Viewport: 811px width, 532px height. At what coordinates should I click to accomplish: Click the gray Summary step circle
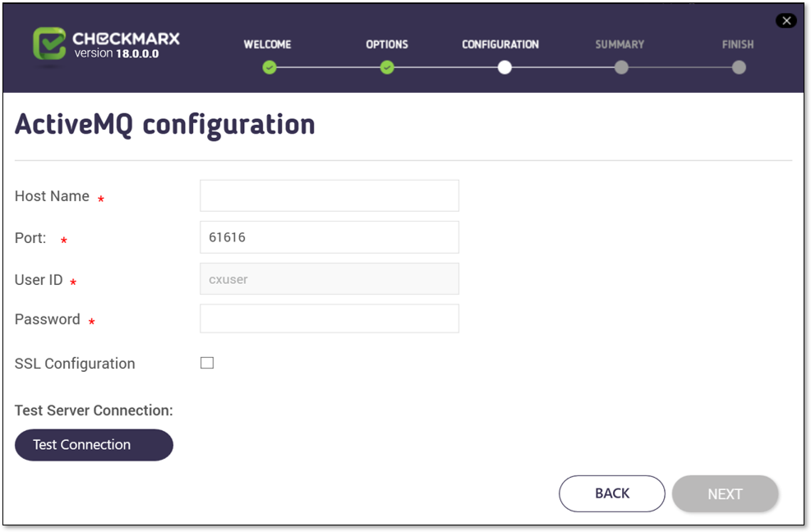pos(621,67)
